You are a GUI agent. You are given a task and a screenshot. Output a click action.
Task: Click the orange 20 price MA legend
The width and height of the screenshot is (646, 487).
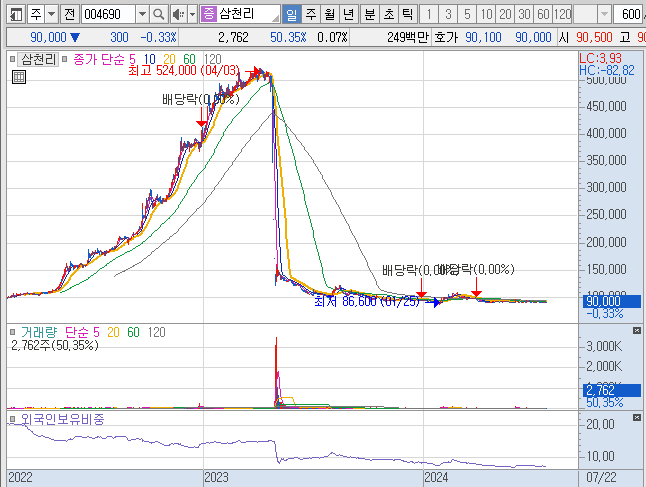click(169, 59)
